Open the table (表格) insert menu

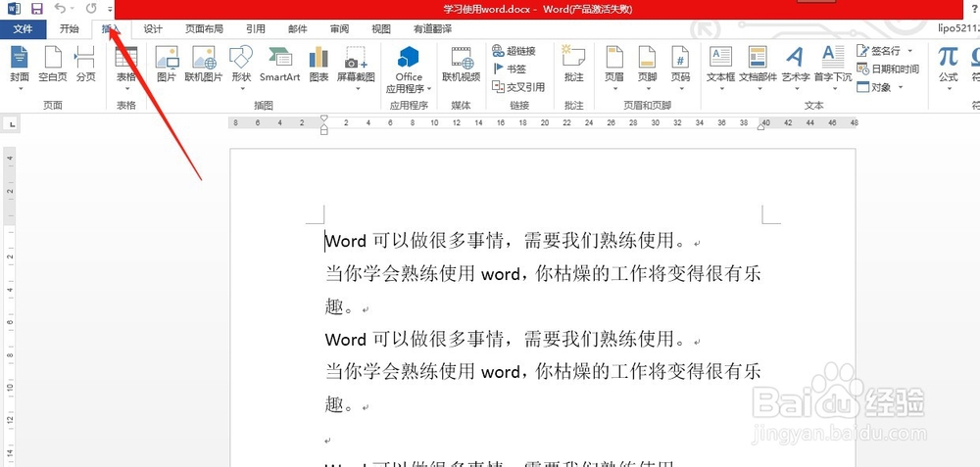point(125,68)
